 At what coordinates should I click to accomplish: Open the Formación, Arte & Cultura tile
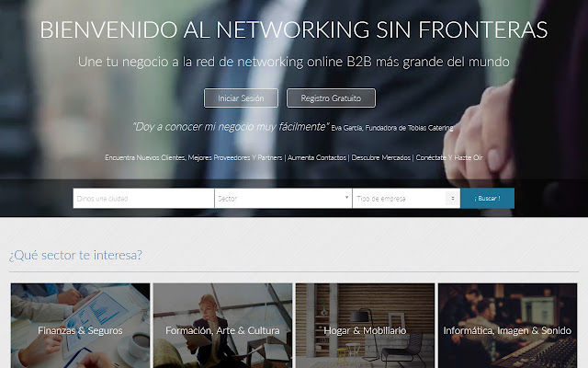tap(222, 326)
